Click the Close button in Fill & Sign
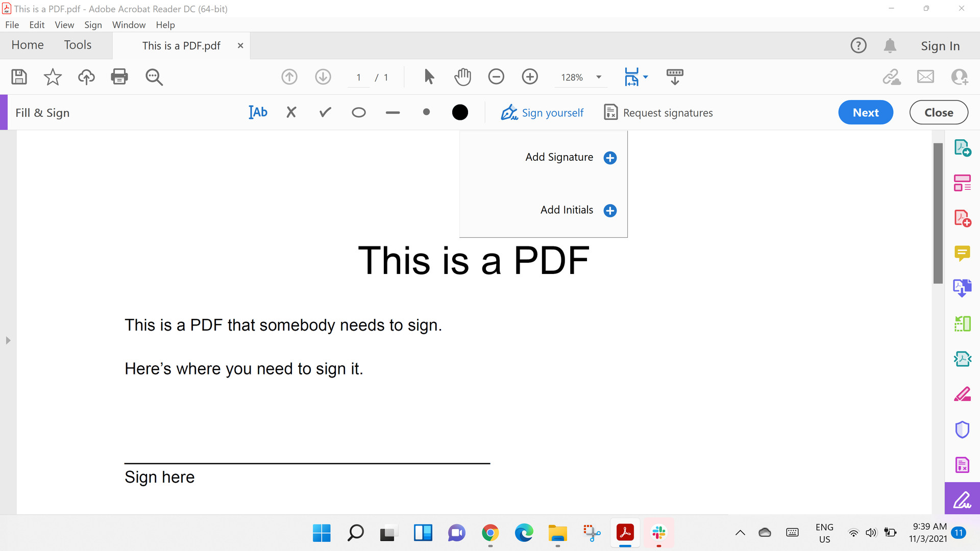The width and height of the screenshot is (980, 551). click(x=938, y=112)
